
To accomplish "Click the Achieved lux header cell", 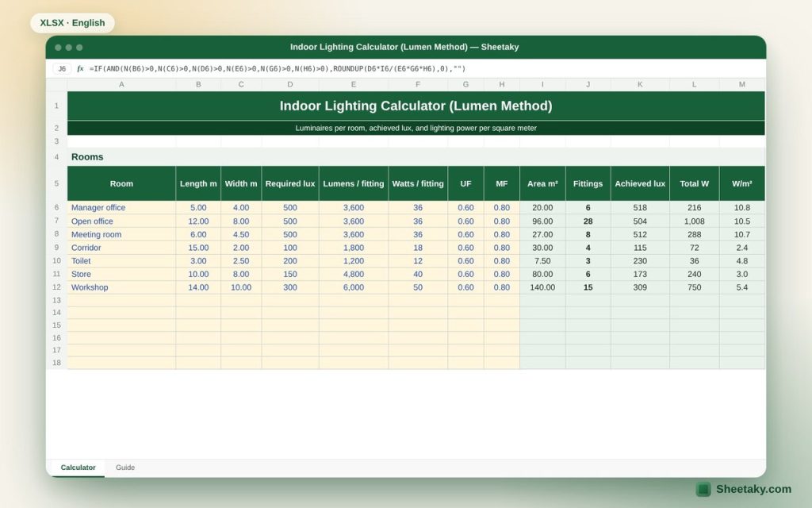I will [640, 183].
